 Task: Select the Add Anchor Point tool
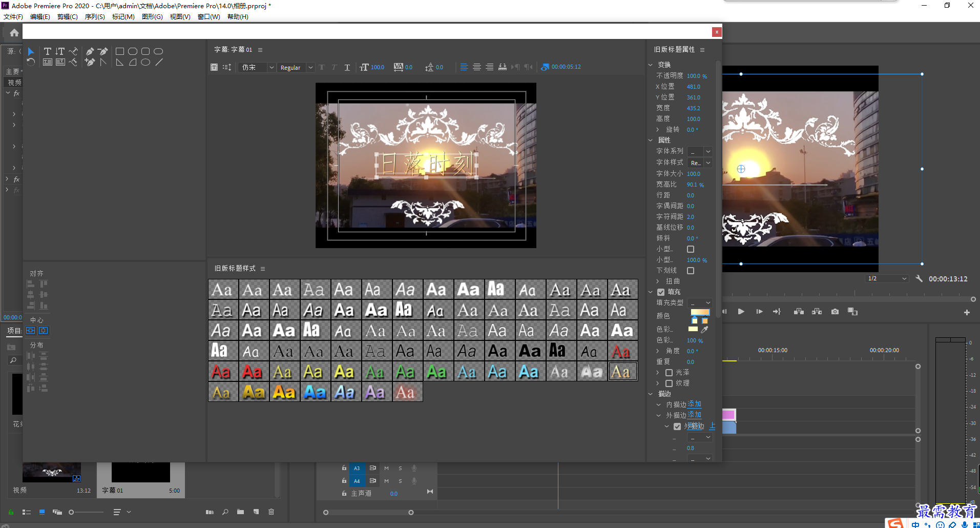[90, 62]
